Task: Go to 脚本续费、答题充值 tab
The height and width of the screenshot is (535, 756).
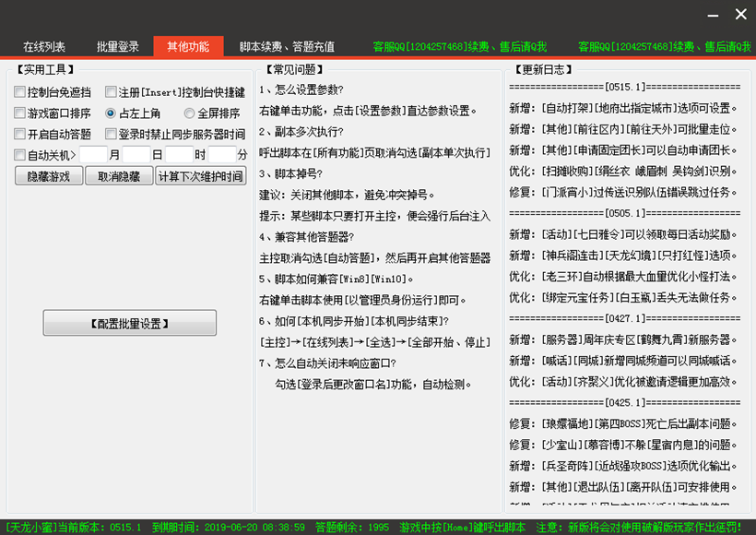Action: (287, 47)
